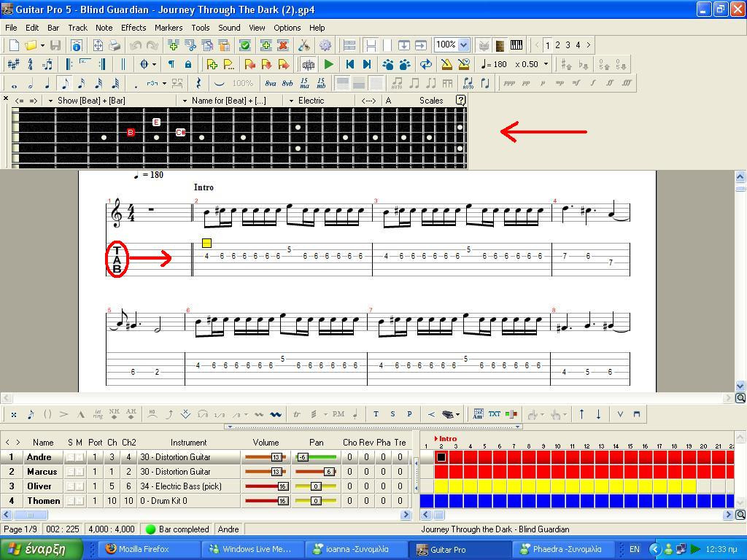Open the 4/4 time signature icon

(x=30, y=64)
